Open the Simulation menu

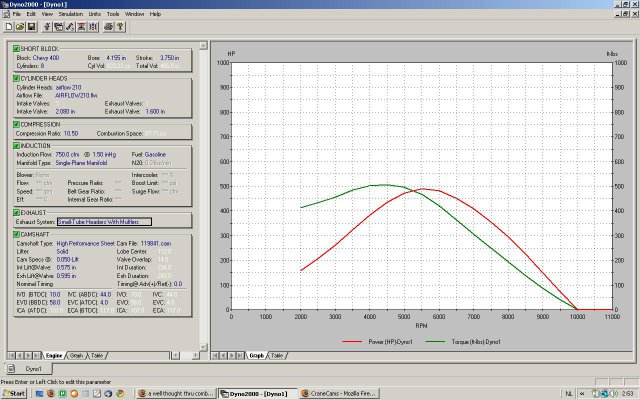(71, 15)
